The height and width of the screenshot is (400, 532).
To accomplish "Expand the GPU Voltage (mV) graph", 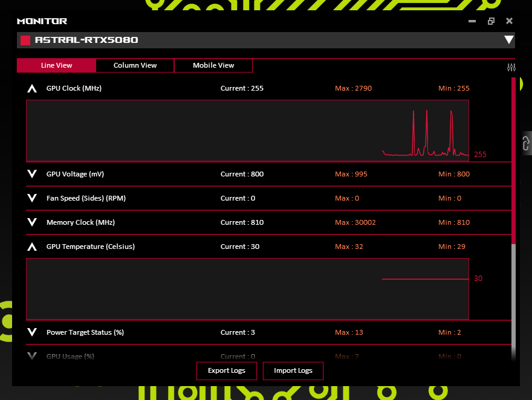I will point(32,174).
